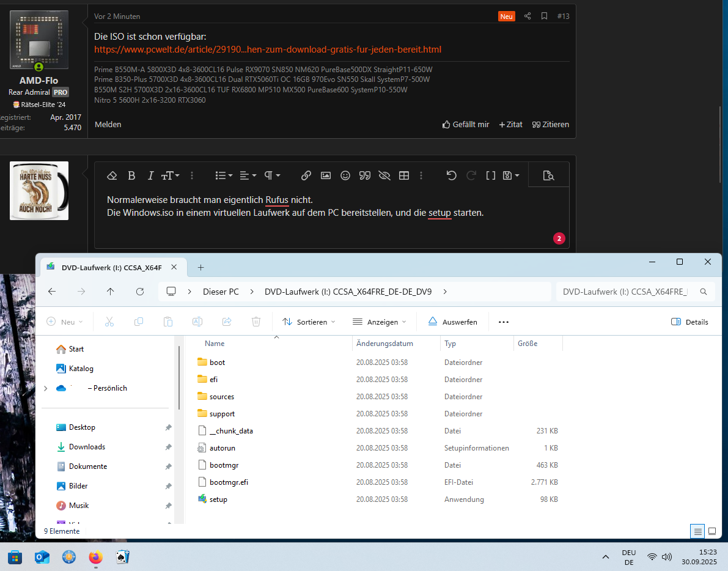Click share icon on post #13
728x571 pixels.
point(528,17)
